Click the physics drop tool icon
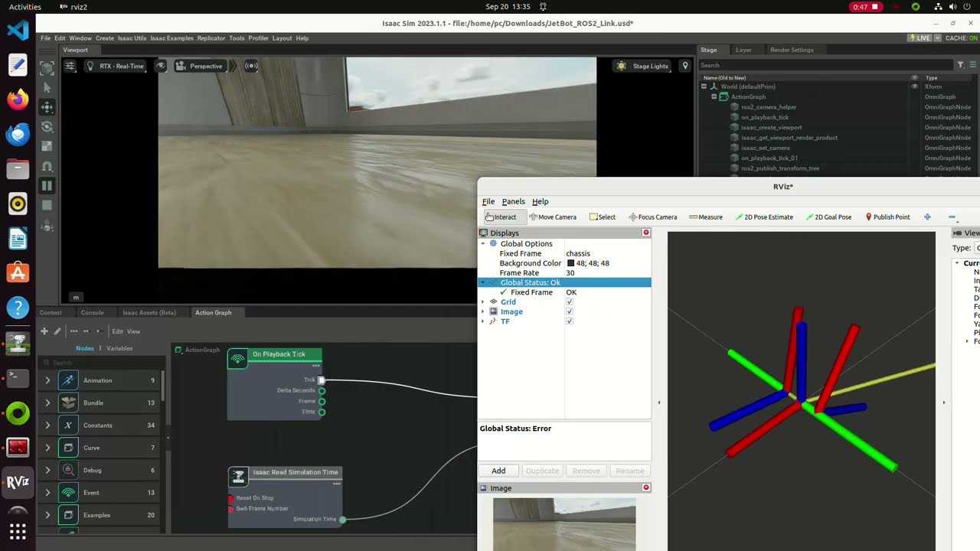Image resolution: width=980 pixels, height=551 pixels. [47, 226]
